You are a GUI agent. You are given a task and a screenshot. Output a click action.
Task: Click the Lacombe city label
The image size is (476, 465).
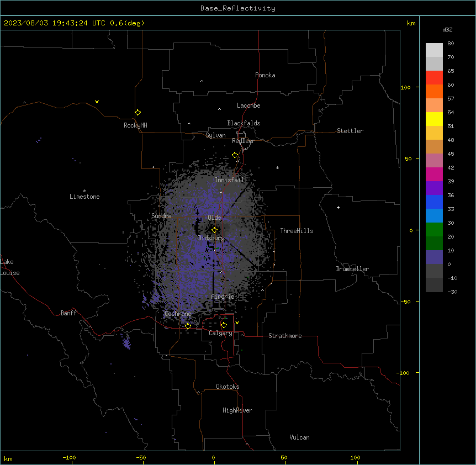coord(248,105)
